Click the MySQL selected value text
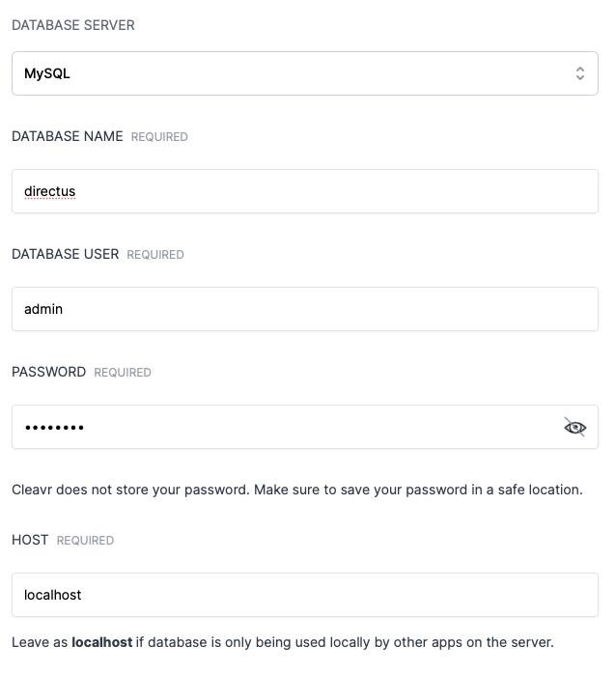 (47, 73)
